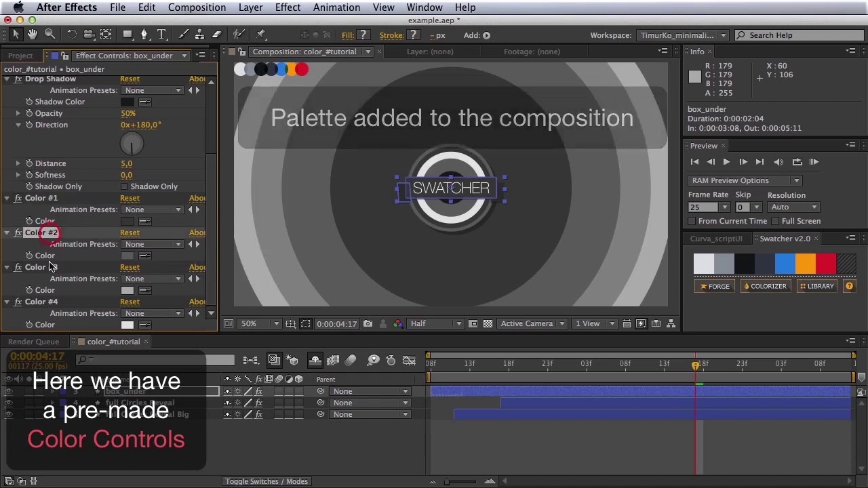Viewport: 868px width, 488px height.
Task: Check the Full Screen option
Action: coord(775,221)
